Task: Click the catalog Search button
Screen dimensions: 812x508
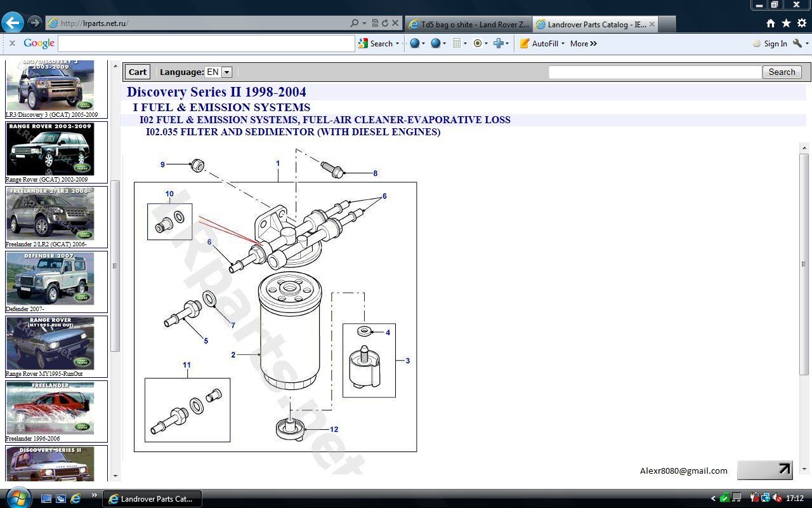Action: tap(782, 72)
